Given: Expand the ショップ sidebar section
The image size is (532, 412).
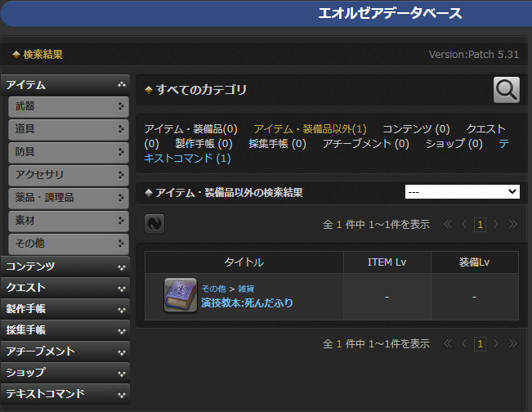Looking at the screenshot, I should tap(65, 373).
